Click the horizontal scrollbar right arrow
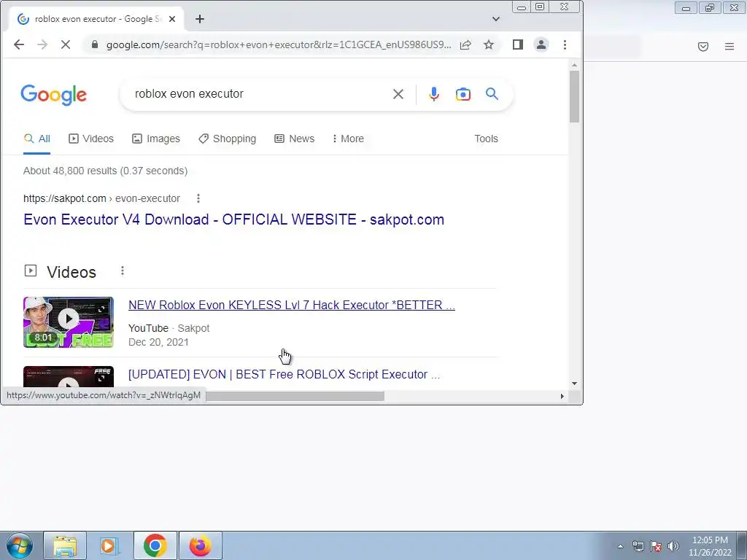 pos(562,396)
